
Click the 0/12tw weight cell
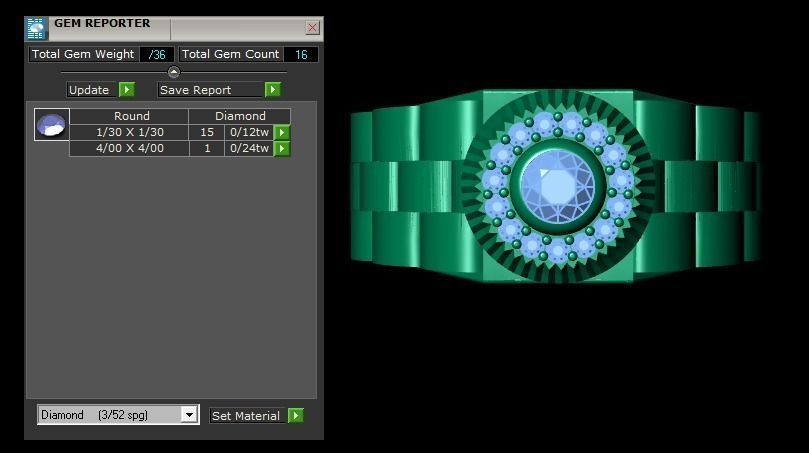coord(249,132)
